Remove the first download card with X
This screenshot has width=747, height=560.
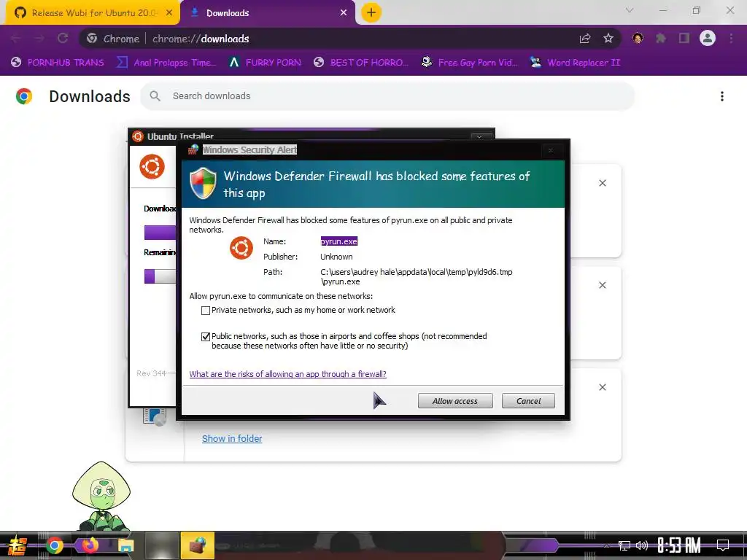tap(603, 183)
